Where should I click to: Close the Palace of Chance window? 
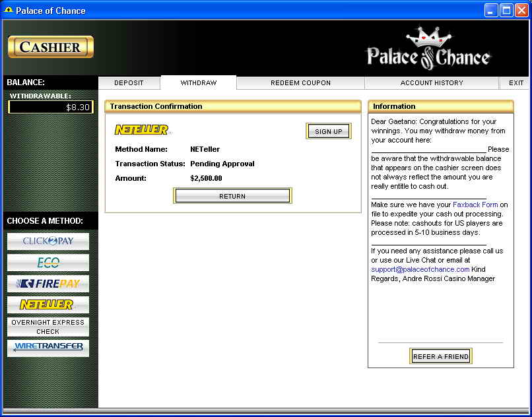(521, 11)
